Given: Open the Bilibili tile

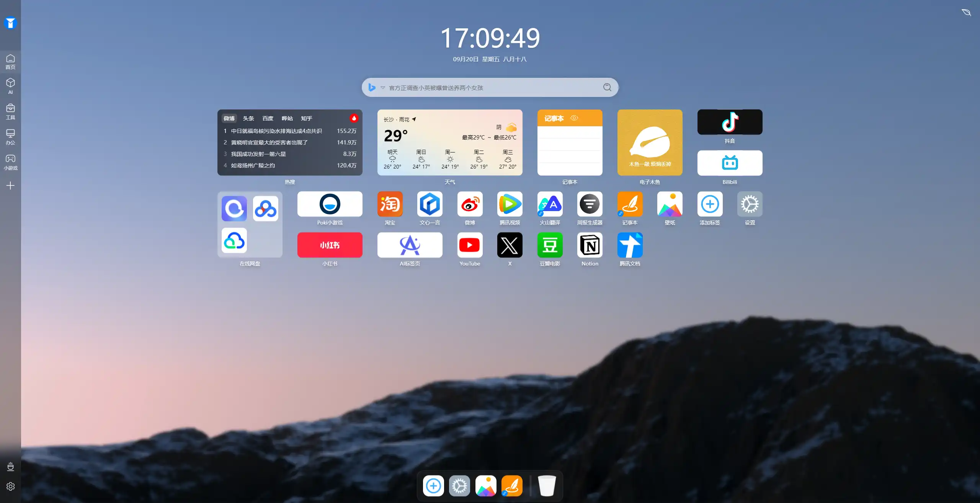Looking at the screenshot, I should 730,163.
